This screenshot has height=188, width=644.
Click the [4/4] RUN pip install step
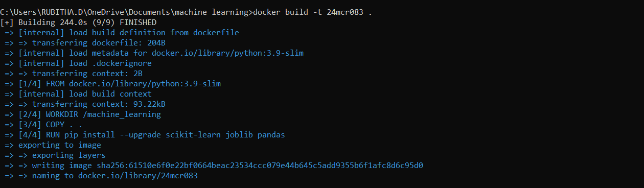145,135
